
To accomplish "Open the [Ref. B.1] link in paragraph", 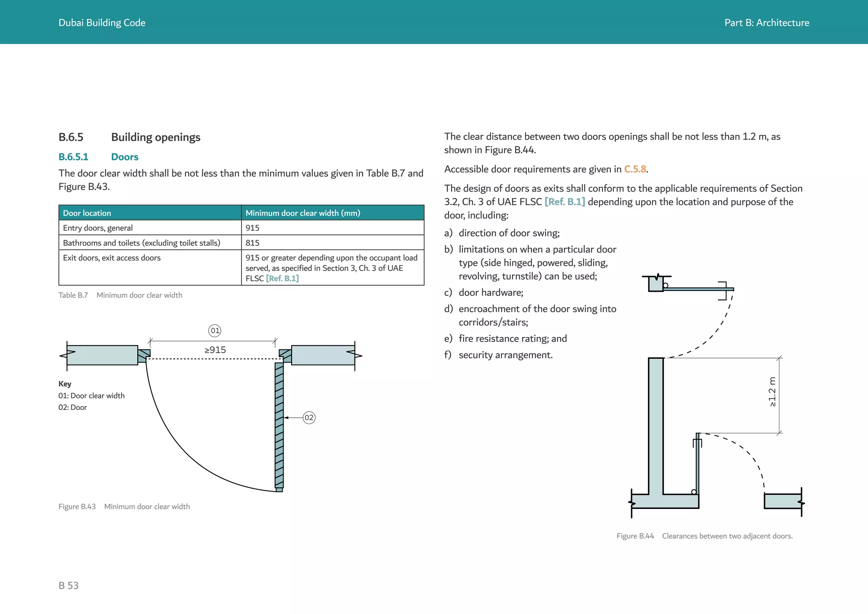I will tap(565, 202).
